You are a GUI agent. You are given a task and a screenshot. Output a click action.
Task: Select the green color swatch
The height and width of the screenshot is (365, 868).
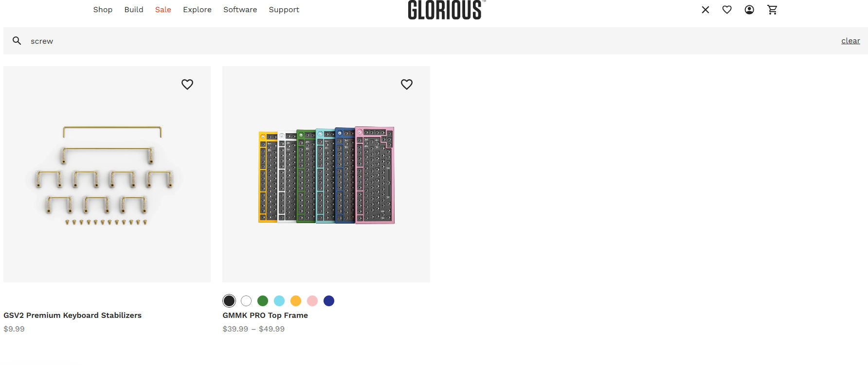[263, 301]
